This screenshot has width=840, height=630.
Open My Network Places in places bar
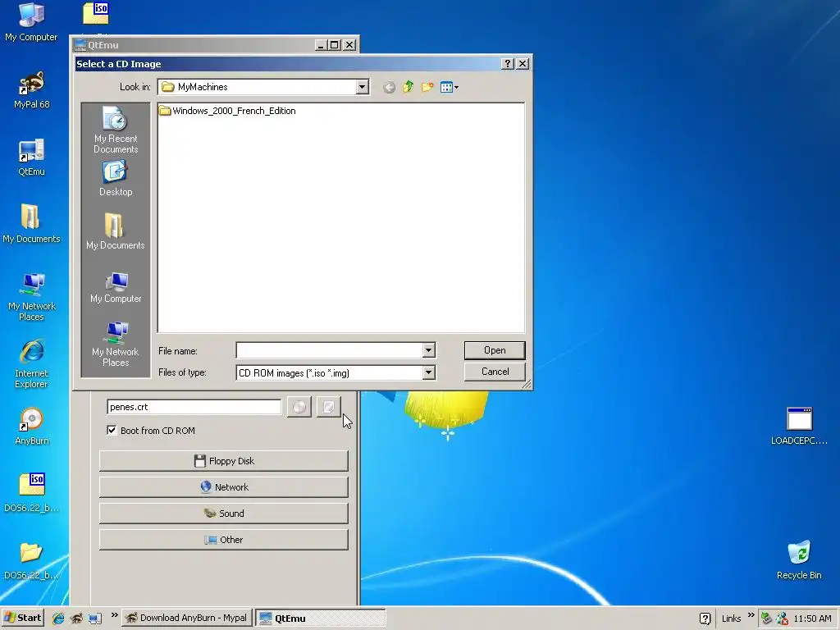point(116,344)
